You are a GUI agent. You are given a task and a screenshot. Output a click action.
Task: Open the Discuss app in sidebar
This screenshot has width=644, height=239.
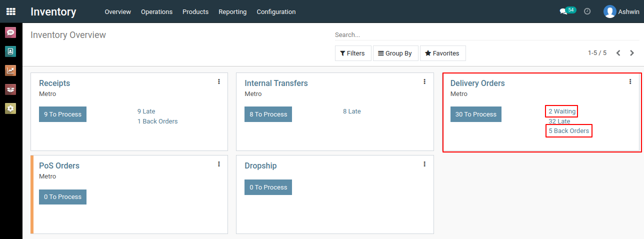coord(10,32)
